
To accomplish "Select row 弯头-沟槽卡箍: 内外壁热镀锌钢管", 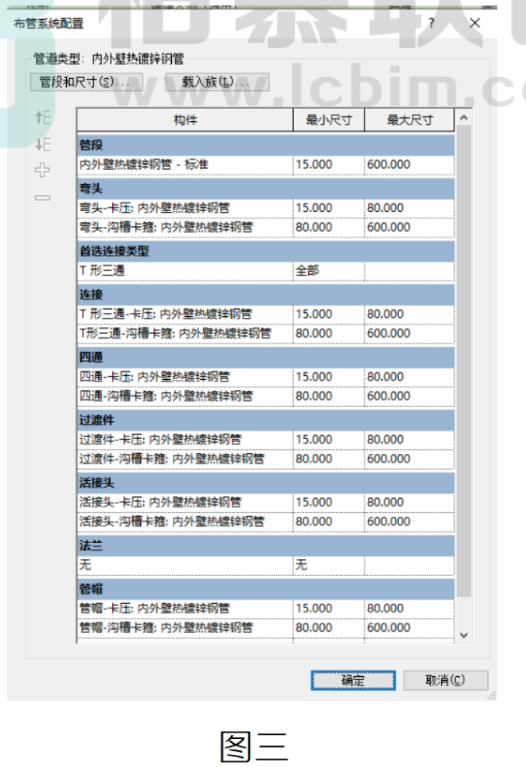I will point(266,227).
